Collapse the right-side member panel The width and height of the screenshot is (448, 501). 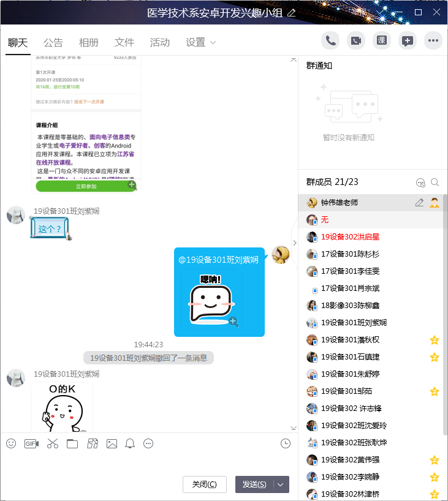(294, 243)
